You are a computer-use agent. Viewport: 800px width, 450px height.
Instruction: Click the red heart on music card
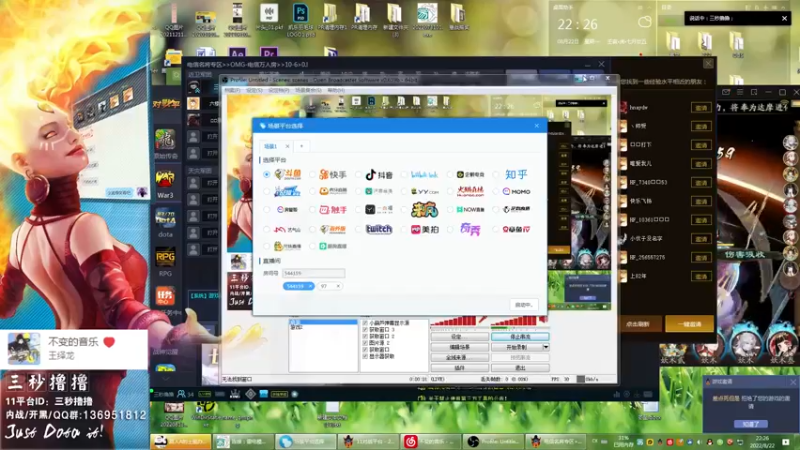[x=109, y=342]
